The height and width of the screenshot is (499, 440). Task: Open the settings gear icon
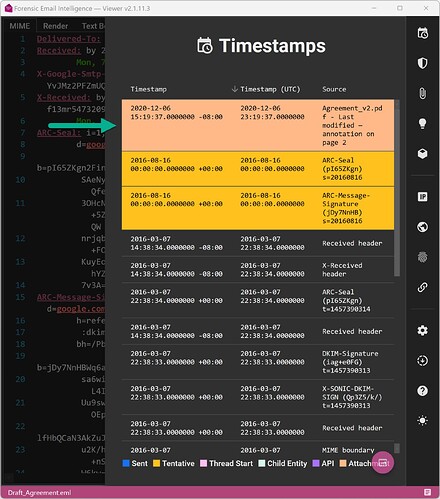point(422,330)
